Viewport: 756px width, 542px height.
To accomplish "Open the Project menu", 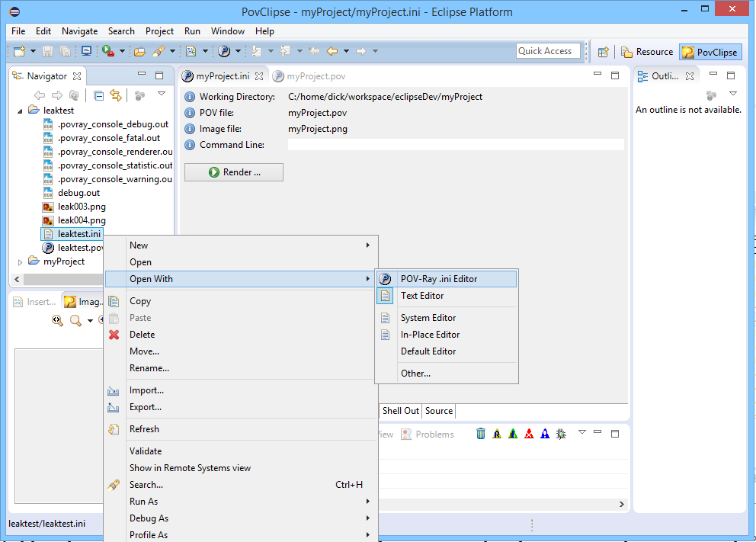I will (159, 31).
